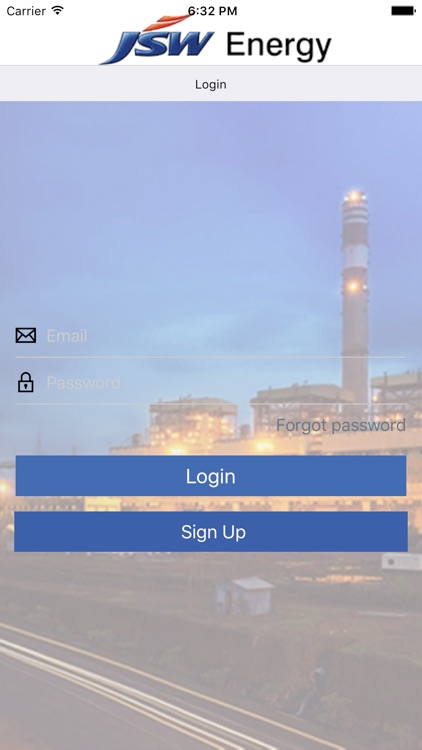The height and width of the screenshot is (750, 422).
Task: Tap the Carrier status text
Action: pyautogui.click(x=26, y=11)
